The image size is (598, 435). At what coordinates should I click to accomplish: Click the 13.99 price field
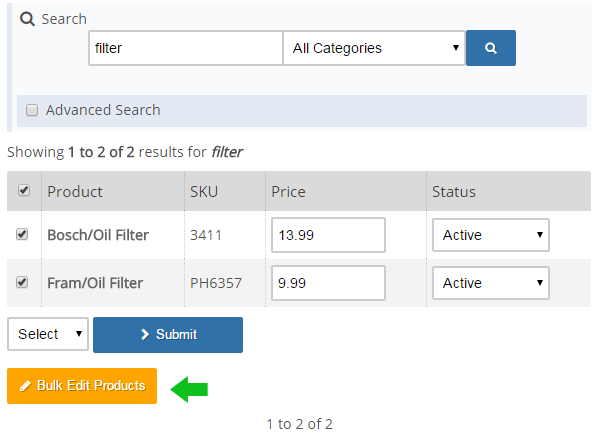coord(328,235)
